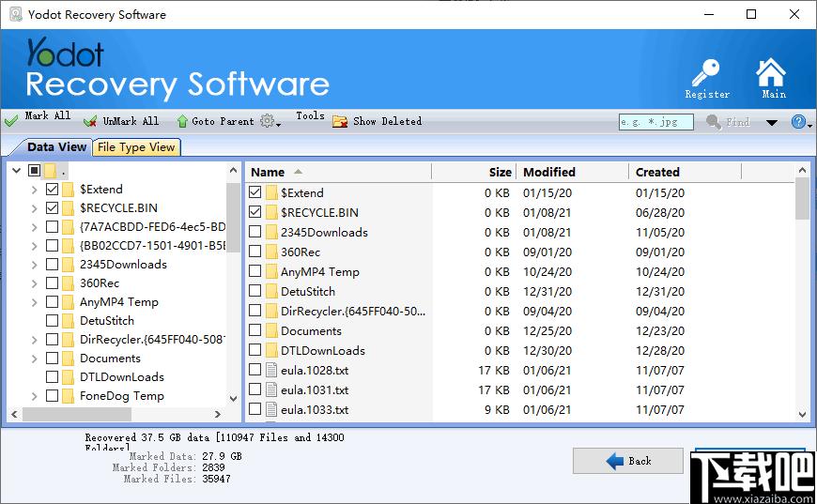
Task: Click the Mark All label
Action: click(47, 115)
